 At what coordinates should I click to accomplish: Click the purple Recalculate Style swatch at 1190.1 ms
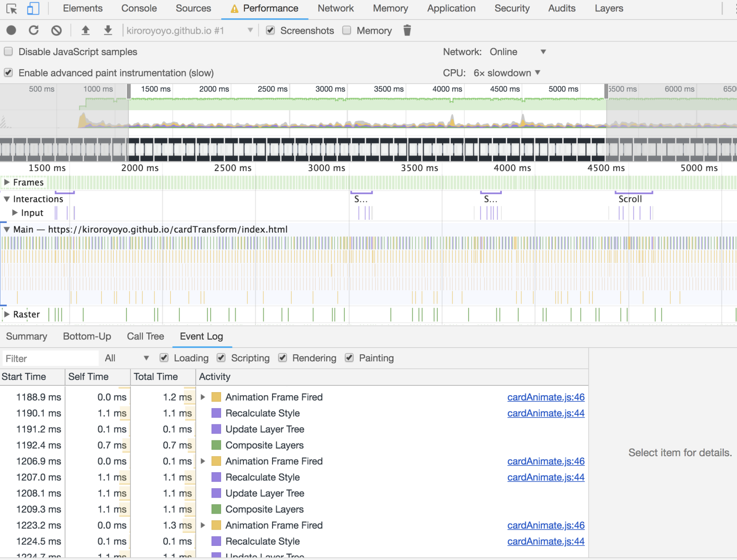[217, 413]
